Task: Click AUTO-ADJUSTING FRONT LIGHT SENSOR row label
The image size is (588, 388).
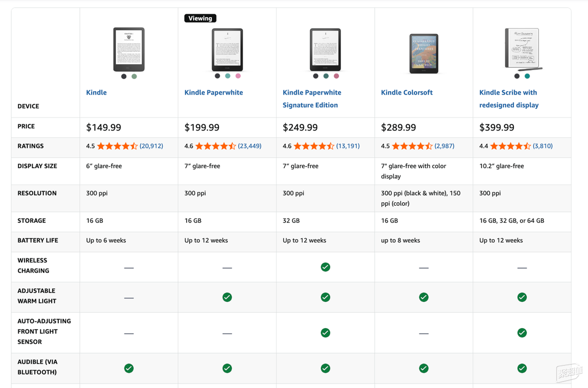Action: [x=44, y=331]
